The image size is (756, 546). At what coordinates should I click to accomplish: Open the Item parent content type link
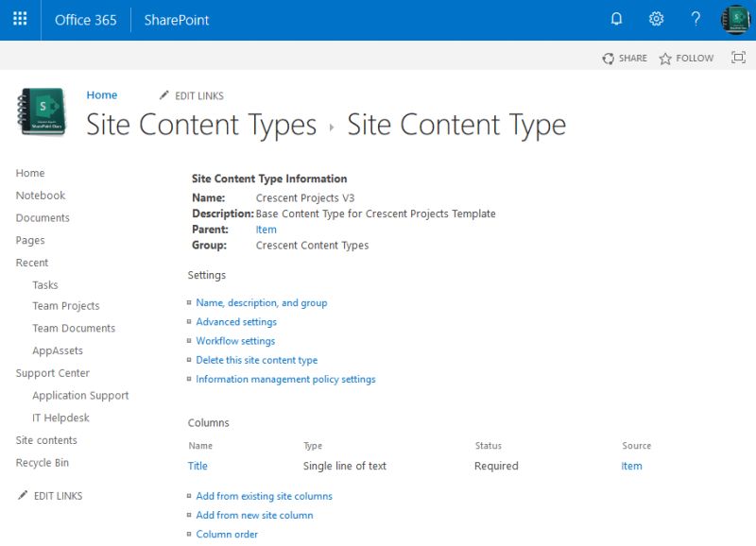tap(266, 229)
